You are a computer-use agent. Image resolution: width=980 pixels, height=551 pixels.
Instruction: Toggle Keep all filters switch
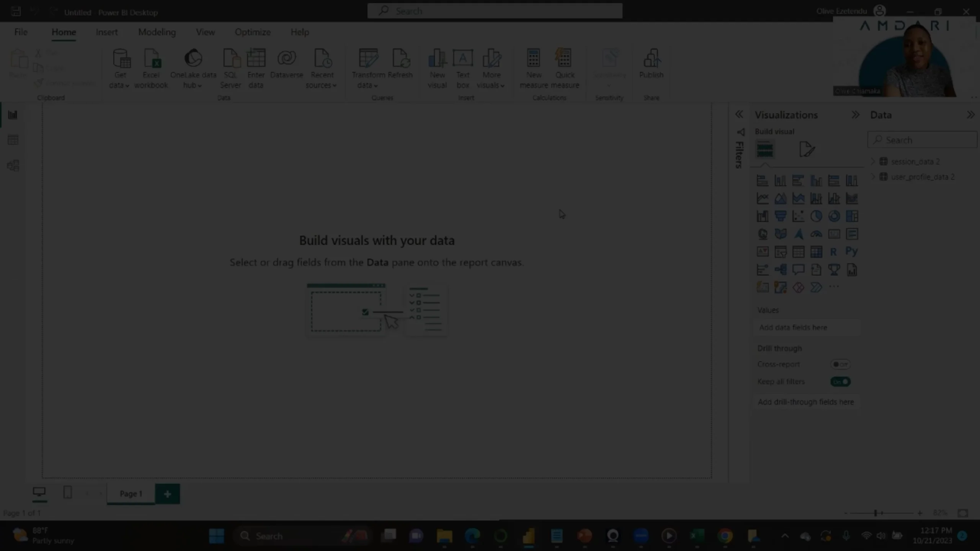pyautogui.click(x=841, y=381)
